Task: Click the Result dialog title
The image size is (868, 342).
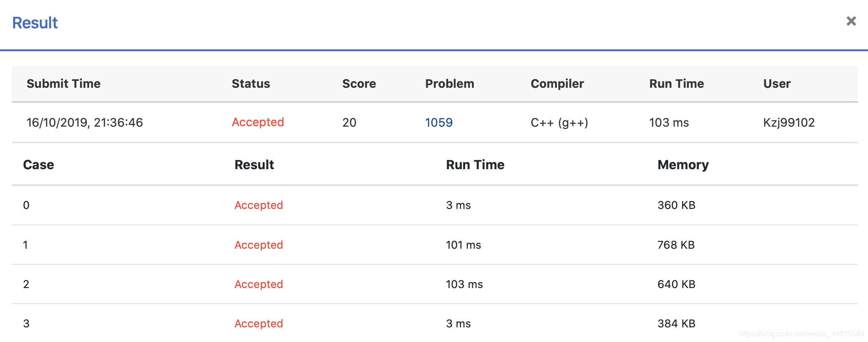Action: [x=35, y=23]
